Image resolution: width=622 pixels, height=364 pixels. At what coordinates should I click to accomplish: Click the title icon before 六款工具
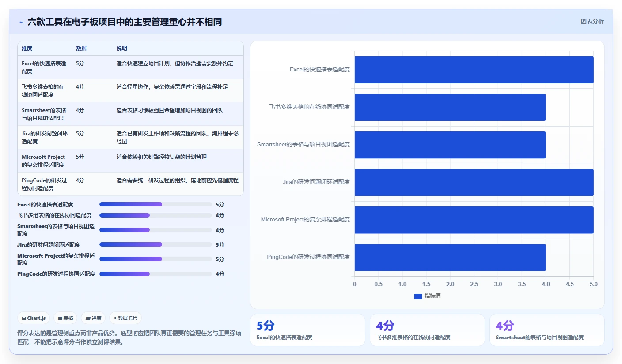pyautogui.click(x=21, y=22)
